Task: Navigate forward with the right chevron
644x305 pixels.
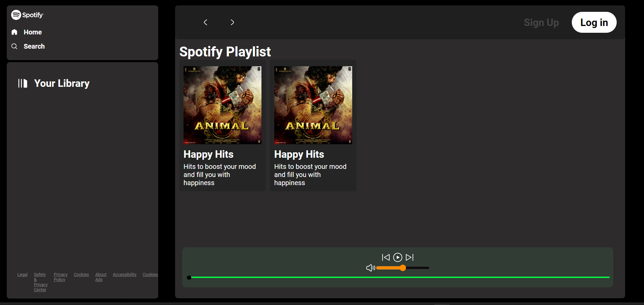Action: click(x=232, y=22)
